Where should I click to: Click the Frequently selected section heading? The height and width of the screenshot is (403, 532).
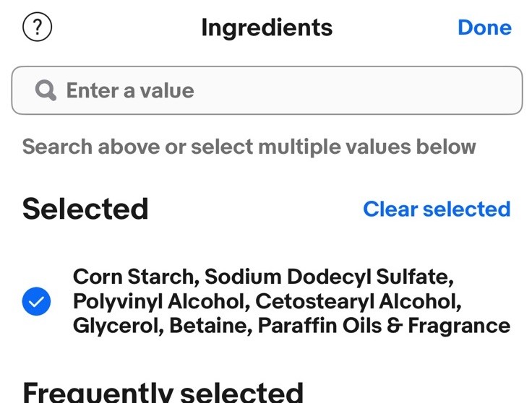163,392
